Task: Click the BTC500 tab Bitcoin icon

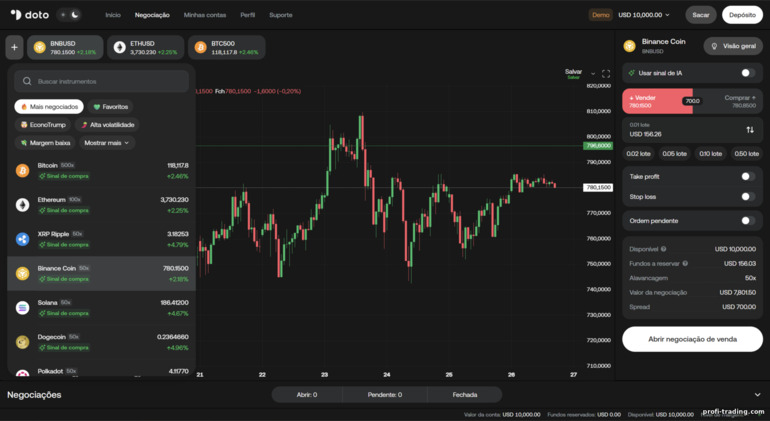Action: [x=200, y=47]
